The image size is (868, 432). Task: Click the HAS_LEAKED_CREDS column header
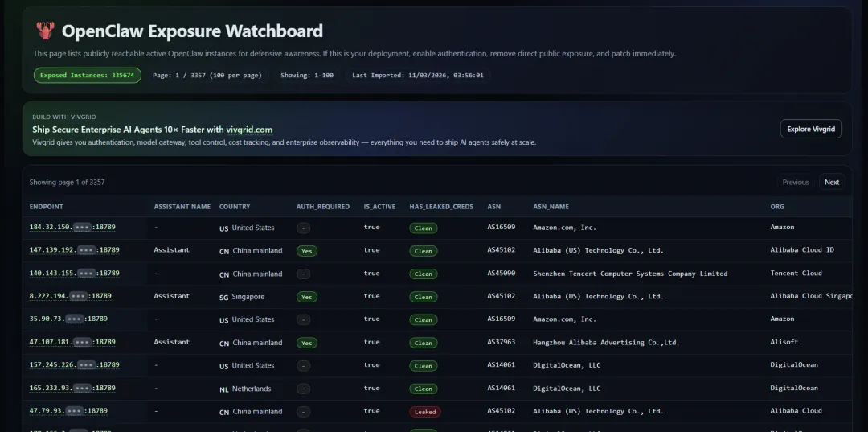pos(441,207)
